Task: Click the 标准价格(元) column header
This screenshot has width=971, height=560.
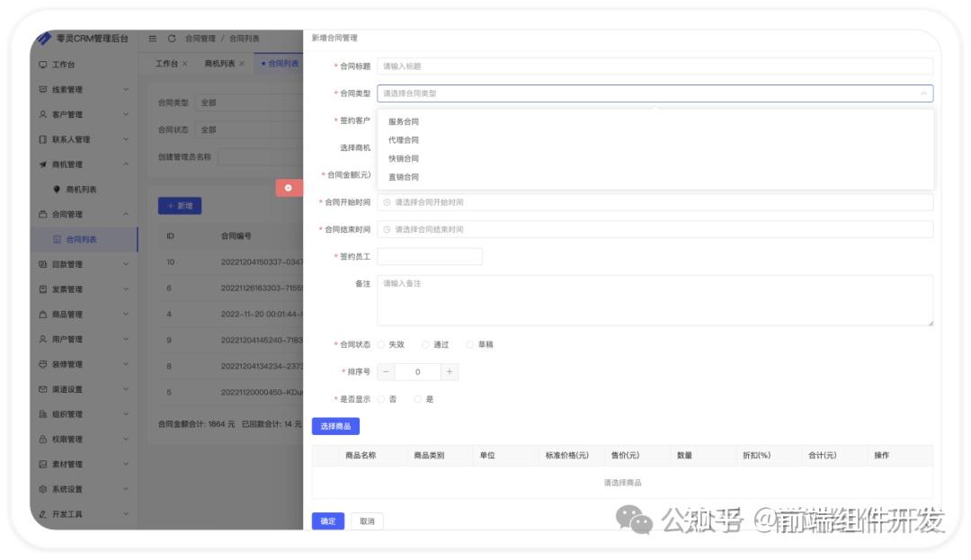Action: (x=566, y=456)
